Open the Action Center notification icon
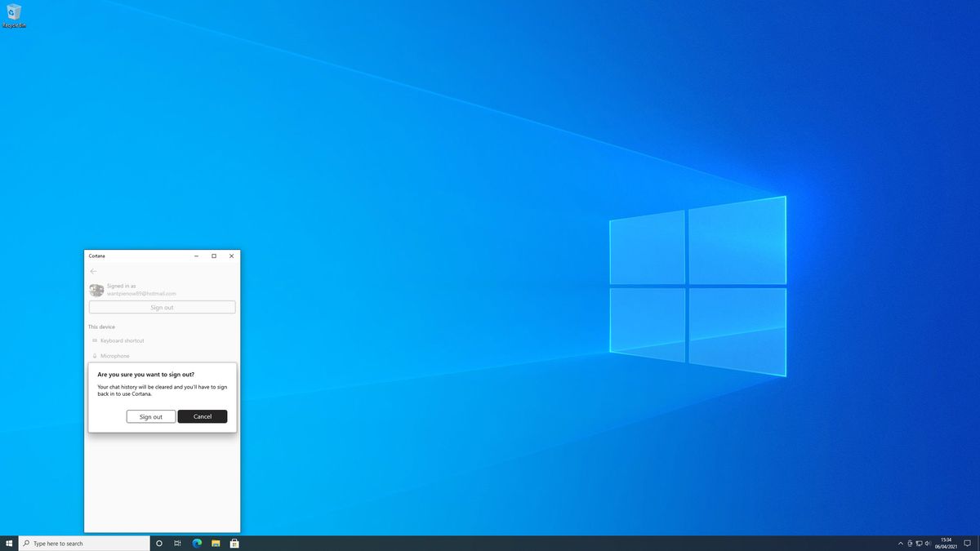 pos(969,543)
